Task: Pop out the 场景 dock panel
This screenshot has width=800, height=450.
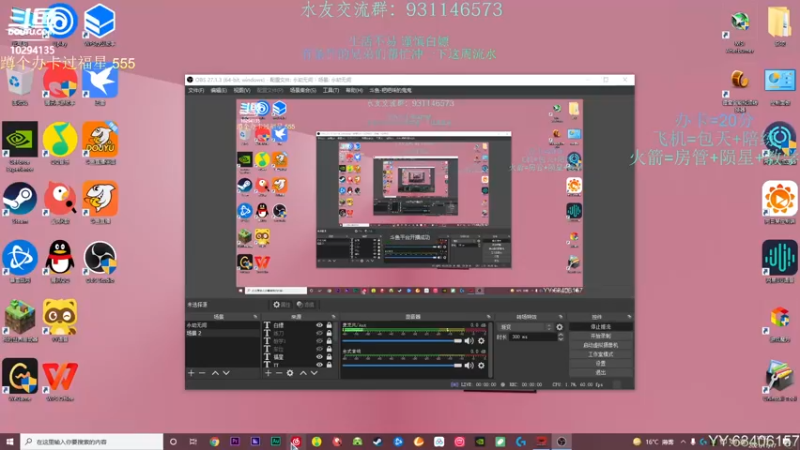Action: click(x=255, y=317)
